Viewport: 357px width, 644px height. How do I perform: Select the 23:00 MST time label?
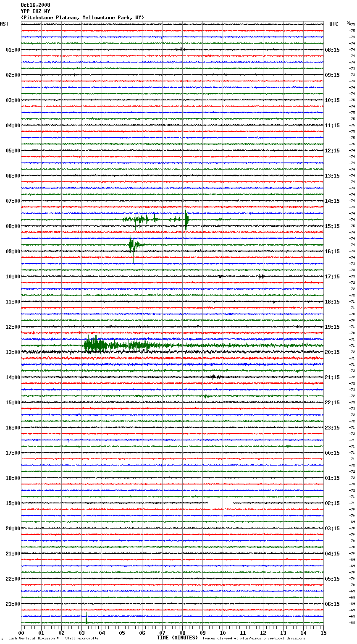[x=13, y=604]
